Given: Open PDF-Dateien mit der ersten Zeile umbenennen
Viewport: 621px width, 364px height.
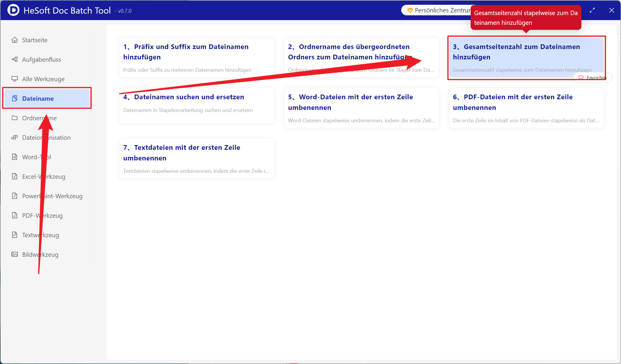Looking at the screenshot, I should (x=526, y=108).
